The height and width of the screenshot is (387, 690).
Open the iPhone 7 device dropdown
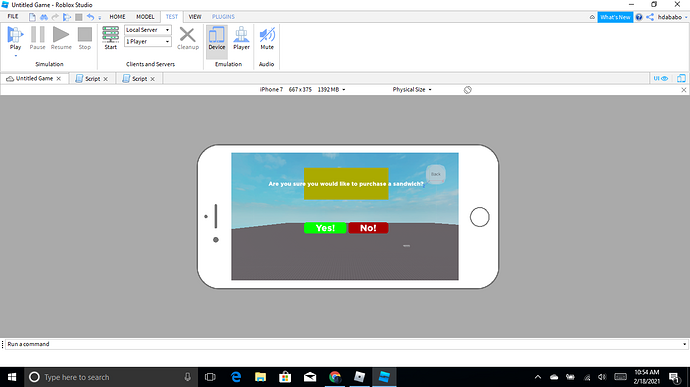[302, 89]
